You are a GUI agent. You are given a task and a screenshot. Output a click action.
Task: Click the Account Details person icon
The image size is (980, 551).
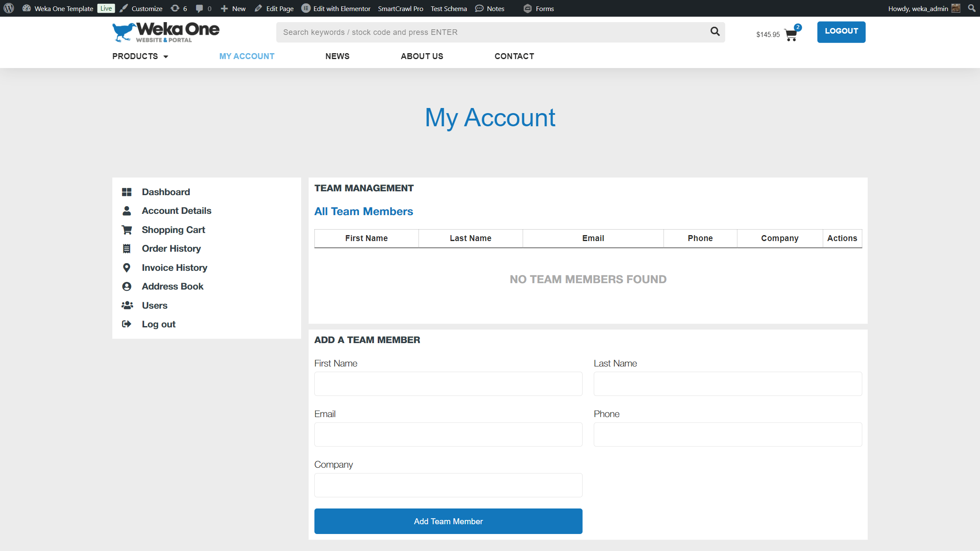click(x=126, y=210)
